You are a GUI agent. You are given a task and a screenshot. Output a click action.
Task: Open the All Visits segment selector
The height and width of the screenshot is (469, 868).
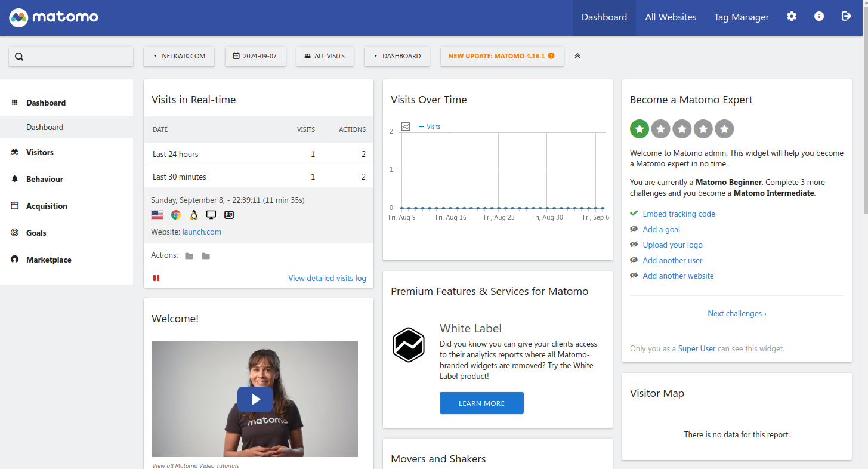(325, 56)
